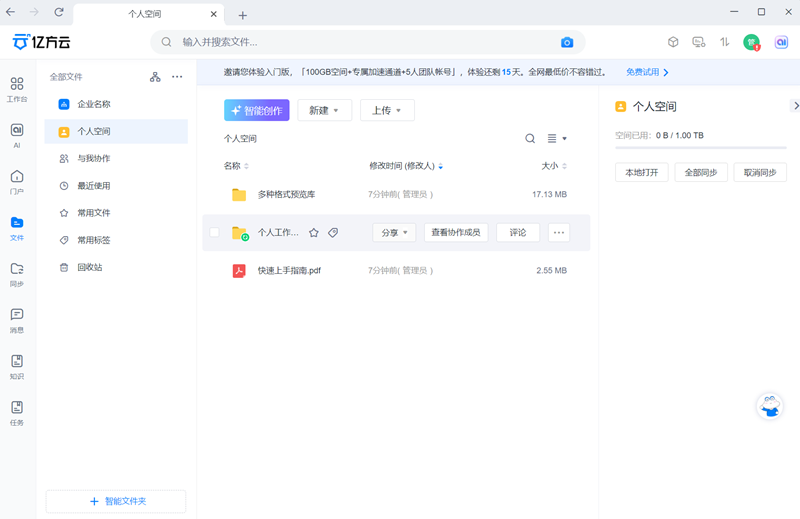Image resolution: width=800 pixels, height=519 pixels.
Task: Open the 分享 dropdown for the folder
Action: pos(394,233)
